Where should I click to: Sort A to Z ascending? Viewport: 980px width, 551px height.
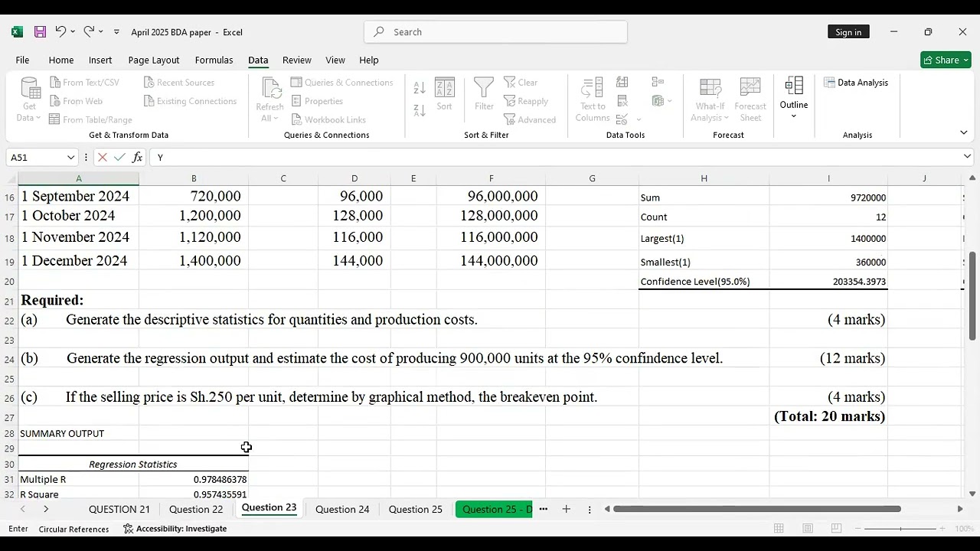pos(420,88)
